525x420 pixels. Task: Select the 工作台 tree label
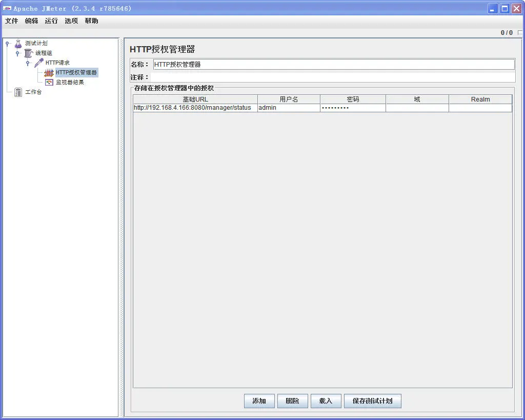pos(33,92)
